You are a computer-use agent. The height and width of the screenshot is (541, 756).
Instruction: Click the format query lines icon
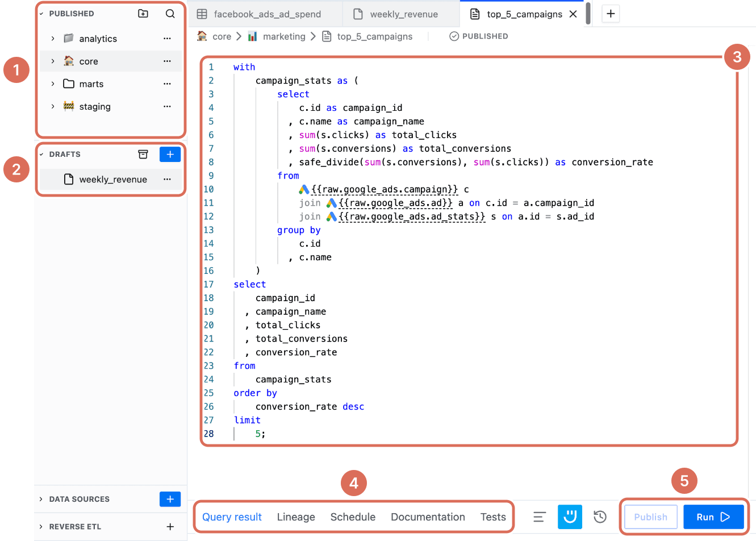tap(540, 517)
